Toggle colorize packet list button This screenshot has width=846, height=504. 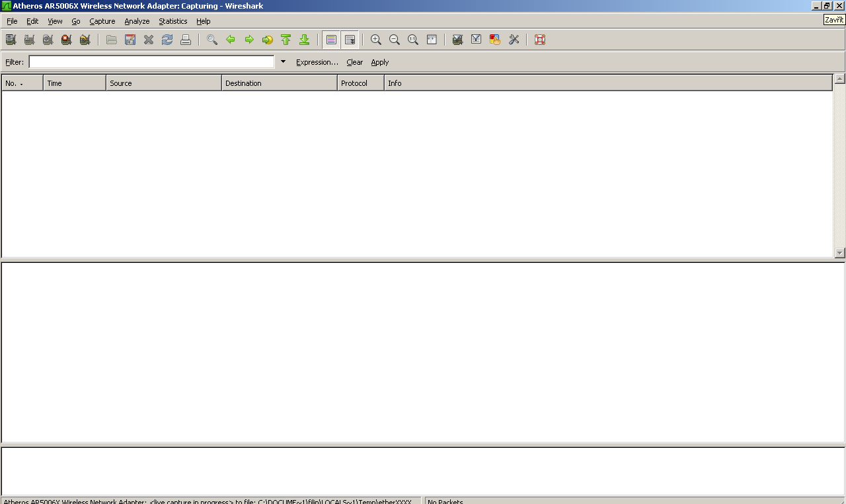332,40
